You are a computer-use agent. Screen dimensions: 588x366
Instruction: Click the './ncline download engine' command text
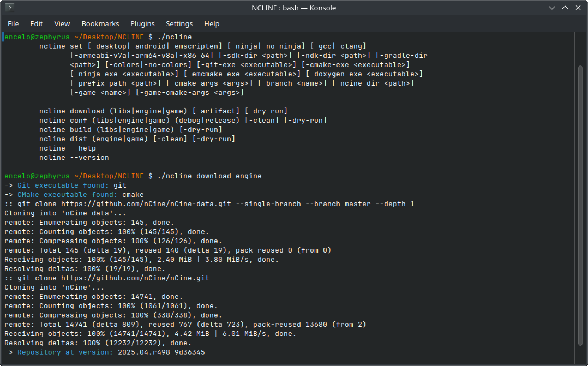(x=209, y=176)
